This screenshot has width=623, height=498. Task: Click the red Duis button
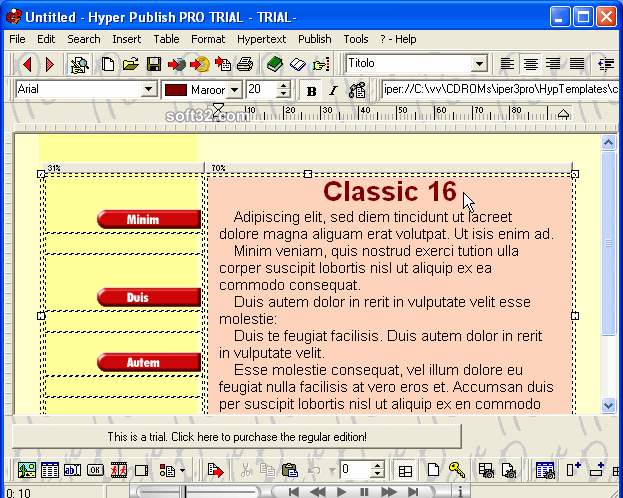[x=149, y=297]
